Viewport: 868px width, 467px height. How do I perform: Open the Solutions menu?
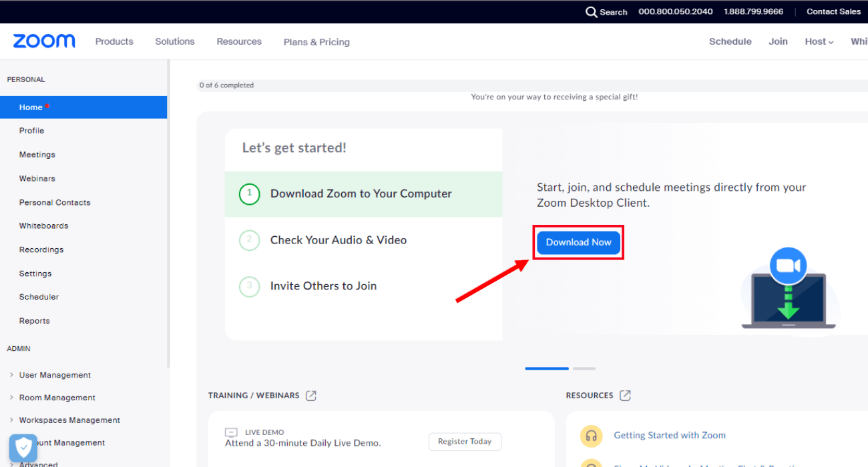tap(175, 41)
